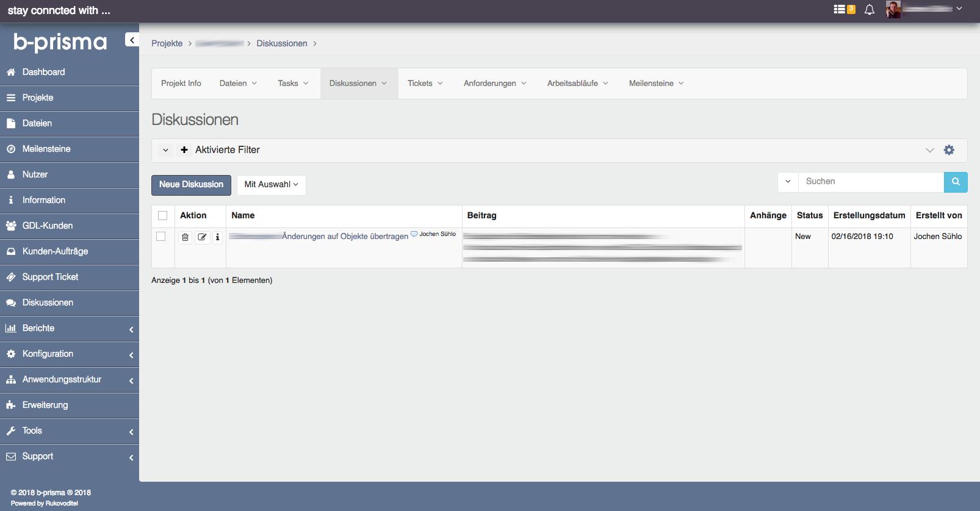Image resolution: width=980 pixels, height=511 pixels.
Task: Add a filter with the plus icon
Action: [x=184, y=150]
